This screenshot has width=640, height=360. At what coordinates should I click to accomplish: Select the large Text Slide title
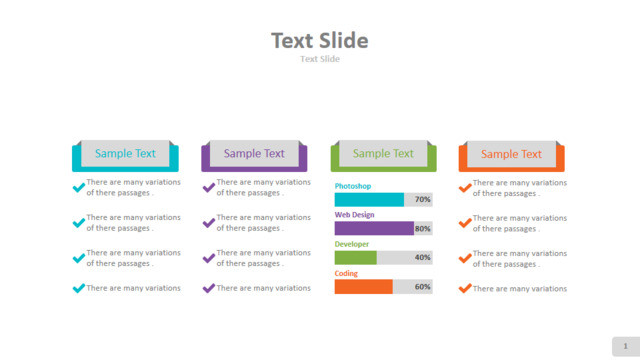coord(320,40)
